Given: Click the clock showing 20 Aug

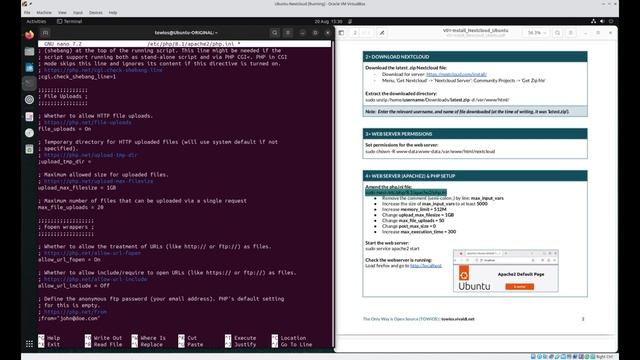Looking at the screenshot, I should point(329,21).
